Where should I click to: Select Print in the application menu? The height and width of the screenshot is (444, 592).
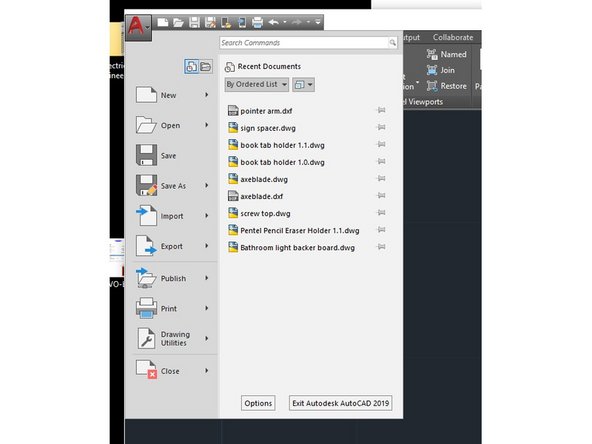tap(172, 308)
